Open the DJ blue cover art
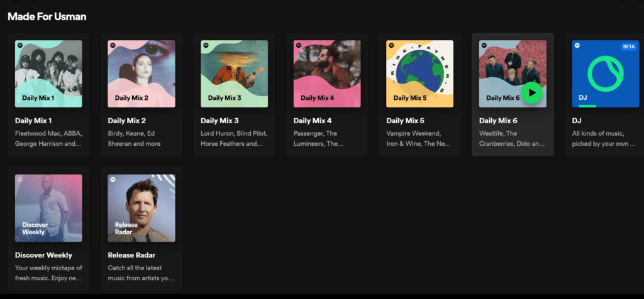The width and height of the screenshot is (644, 299). [606, 74]
